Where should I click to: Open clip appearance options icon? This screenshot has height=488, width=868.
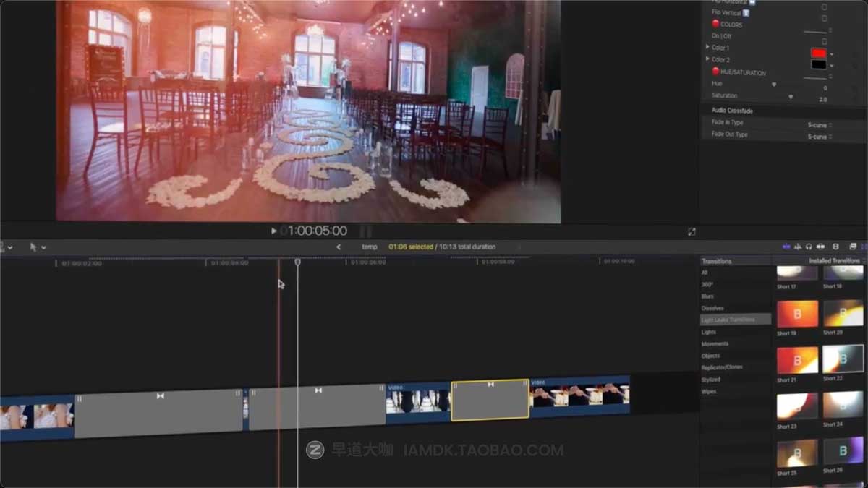coord(835,247)
